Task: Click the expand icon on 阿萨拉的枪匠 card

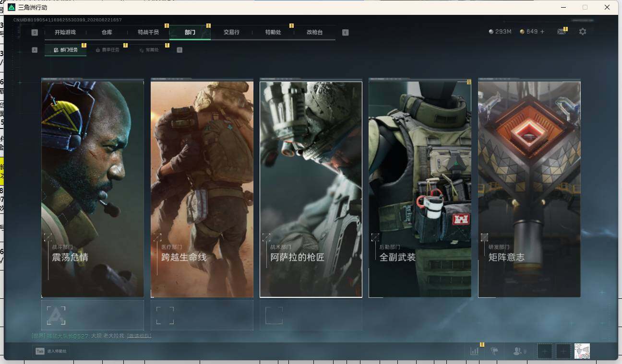Action: (x=266, y=237)
